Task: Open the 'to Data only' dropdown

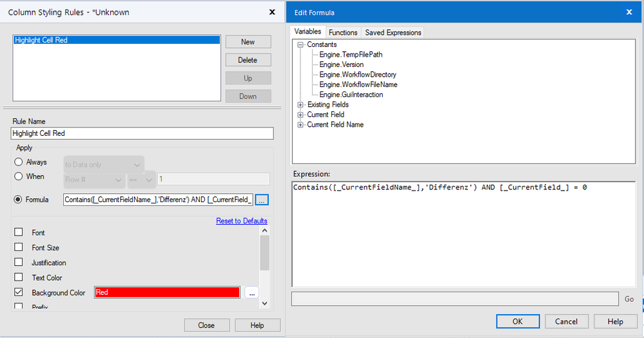Action: (x=104, y=164)
